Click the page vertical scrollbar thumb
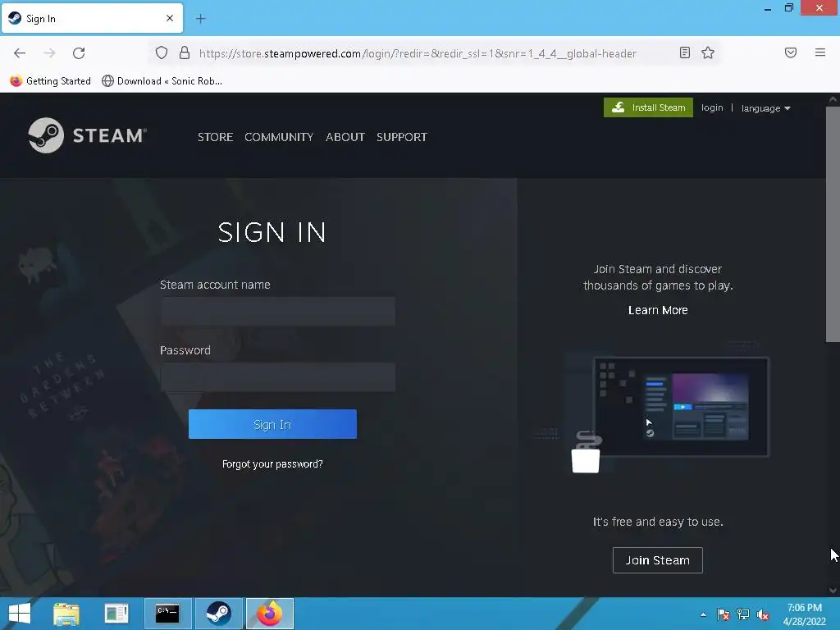Viewport: 840px width, 630px height. pyautogui.click(x=833, y=224)
